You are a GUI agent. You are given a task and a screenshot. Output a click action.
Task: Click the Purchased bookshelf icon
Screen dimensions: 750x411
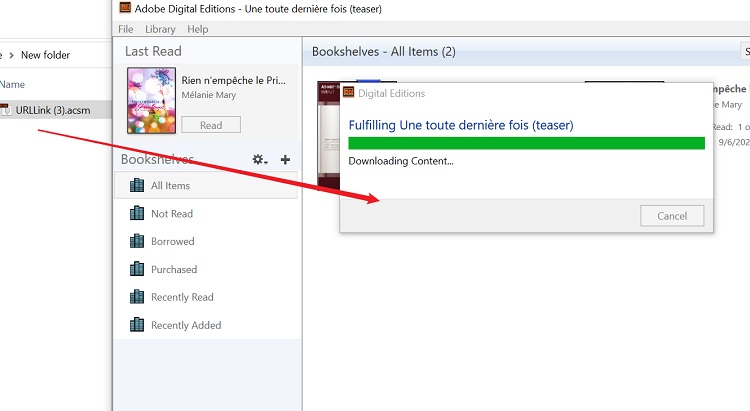coord(137,269)
